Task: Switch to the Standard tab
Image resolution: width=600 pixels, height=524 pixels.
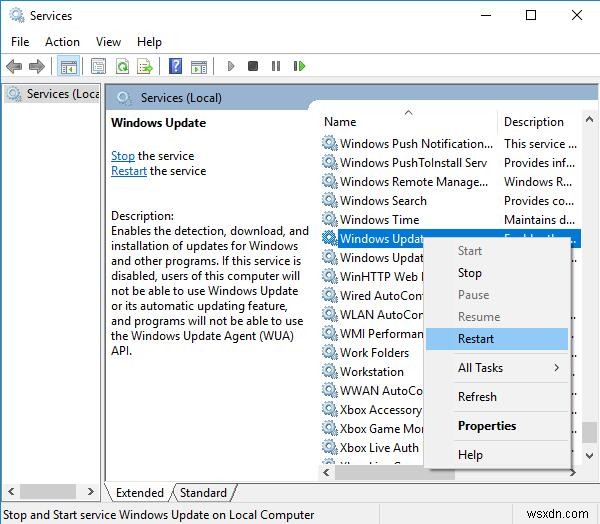Action: pyautogui.click(x=203, y=493)
